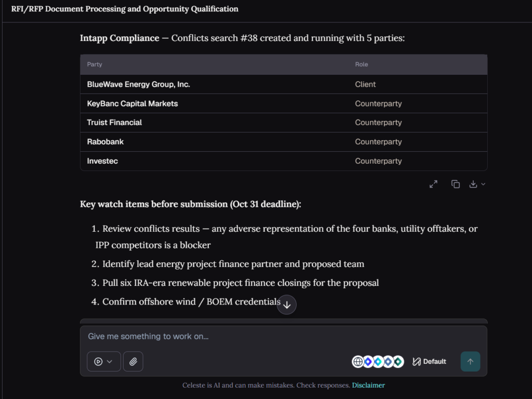Jump to latest message with down arrow
This screenshot has width=532, height=399.
(x=287, y=304)
